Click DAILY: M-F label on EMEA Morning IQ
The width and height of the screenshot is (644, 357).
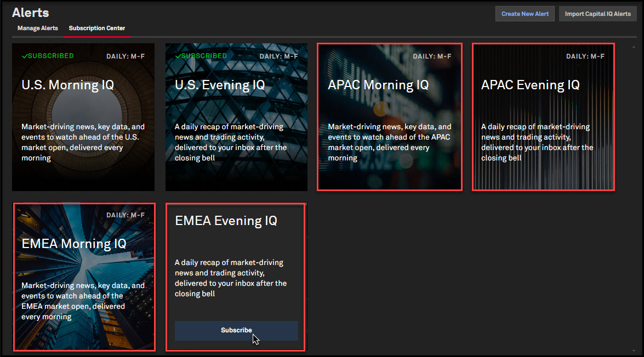click(x=126, y=215)
